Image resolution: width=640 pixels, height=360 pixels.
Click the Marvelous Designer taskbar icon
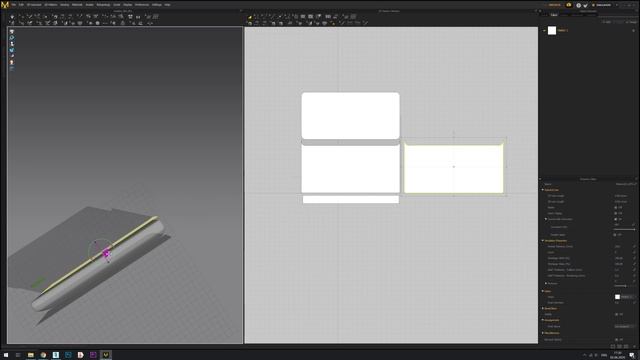tap(106, 355)
